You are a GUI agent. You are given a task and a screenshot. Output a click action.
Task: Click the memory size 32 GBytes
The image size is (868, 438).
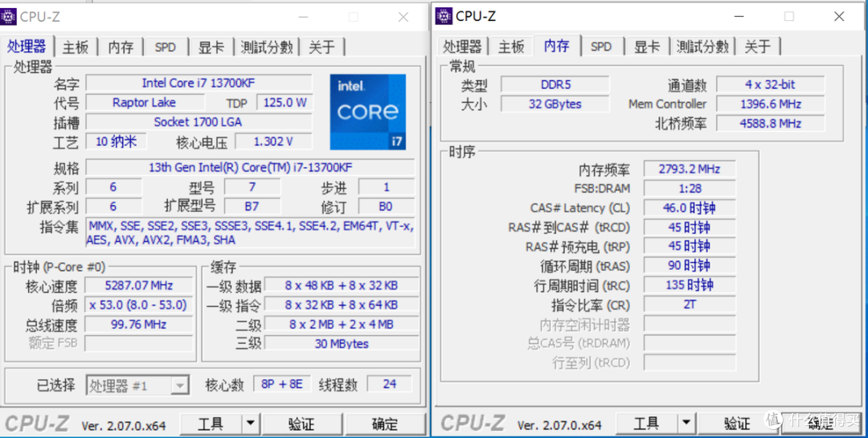(x=555, y=104)
